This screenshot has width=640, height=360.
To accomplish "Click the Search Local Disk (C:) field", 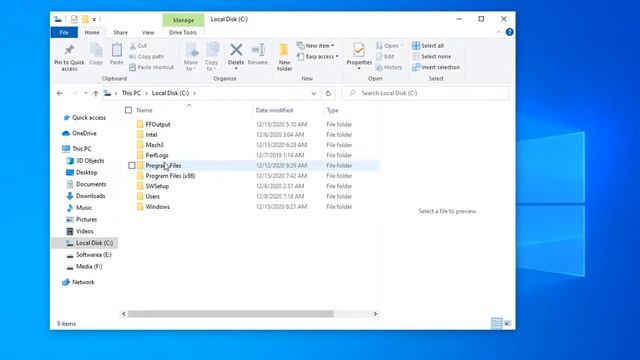I will 426,93.
